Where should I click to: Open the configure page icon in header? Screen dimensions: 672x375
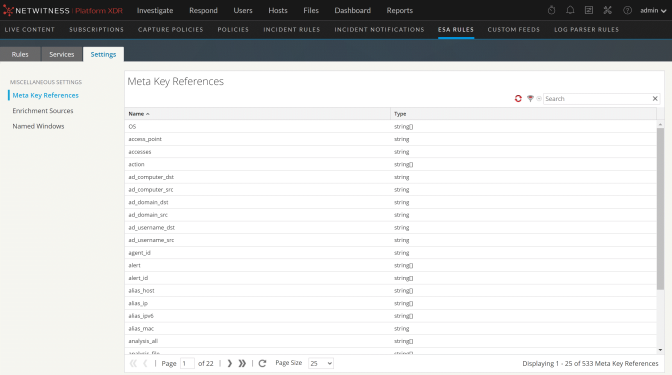click(x=589, y=10)
